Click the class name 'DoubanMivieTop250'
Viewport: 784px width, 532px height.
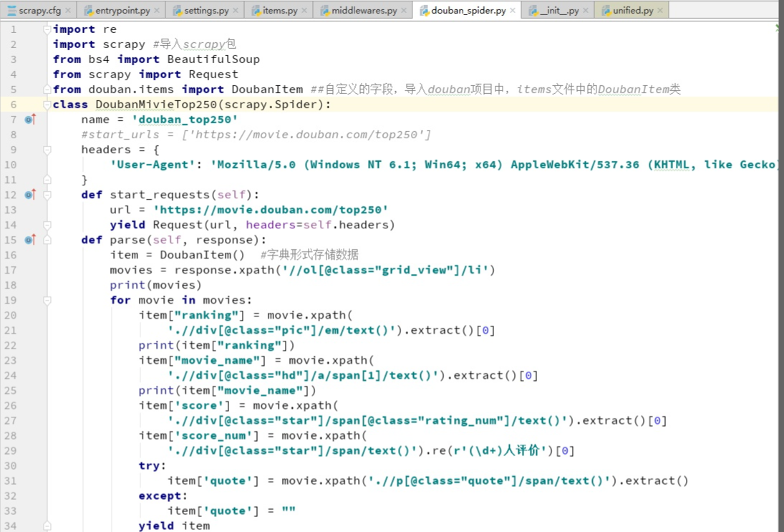[x=156, y=105]
